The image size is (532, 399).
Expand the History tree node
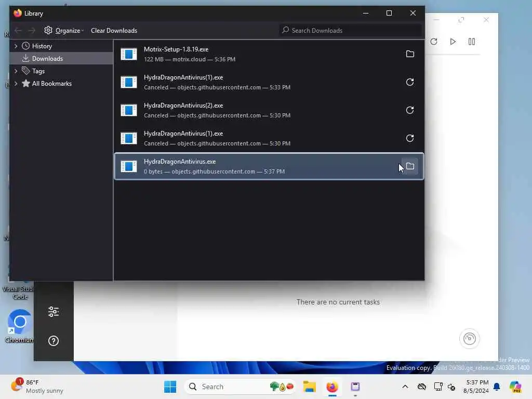[16, 46]
